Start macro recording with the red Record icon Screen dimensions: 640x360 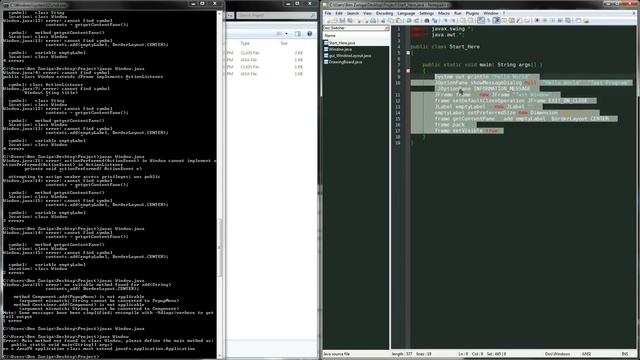pyautogui.click(x=536, y=20)
